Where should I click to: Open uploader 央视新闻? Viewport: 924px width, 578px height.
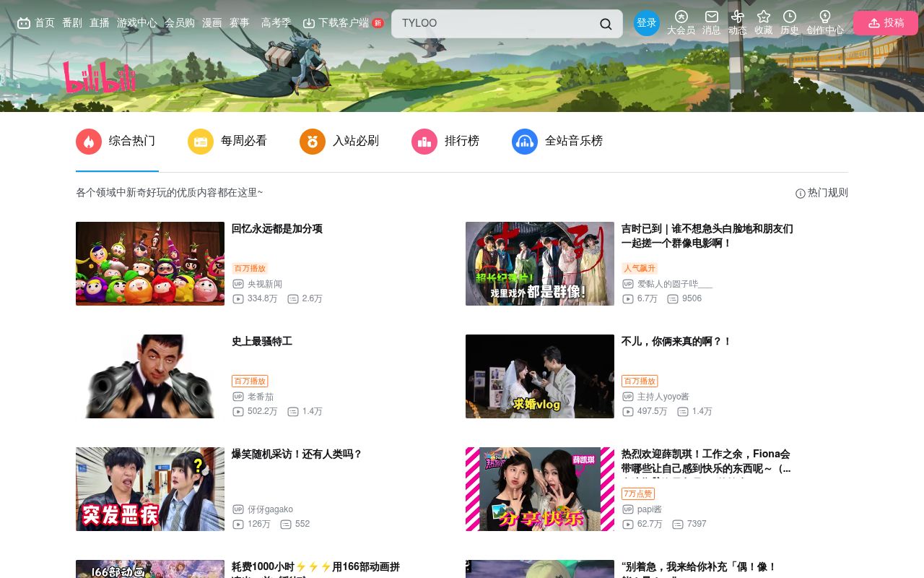265,284
